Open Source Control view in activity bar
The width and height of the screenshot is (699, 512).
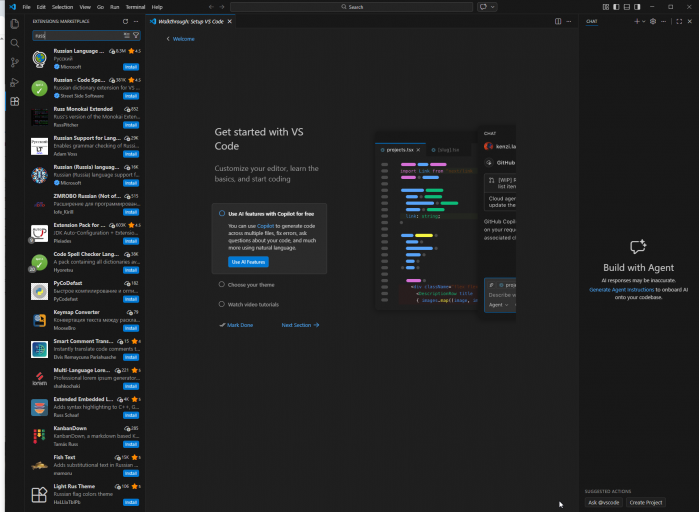[15, 63]
